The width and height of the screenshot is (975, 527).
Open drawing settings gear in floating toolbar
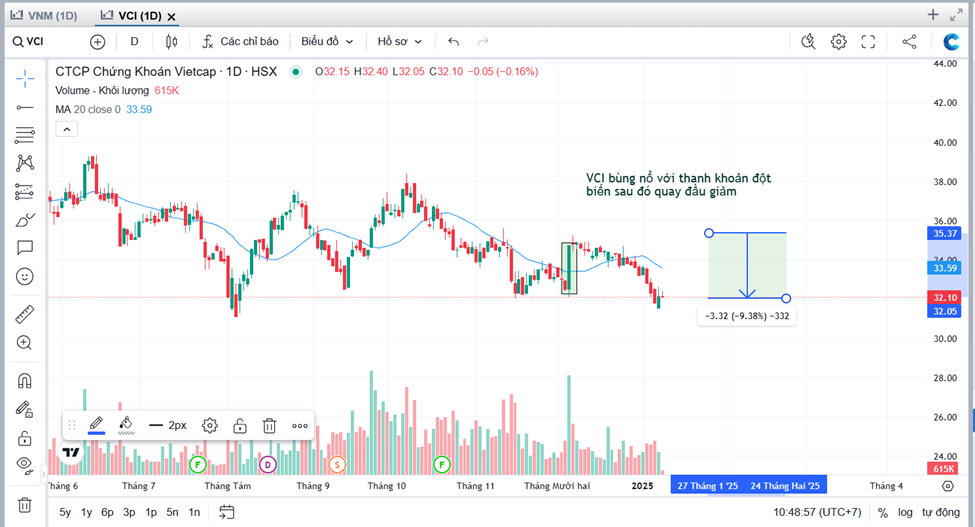click(210, 426)
